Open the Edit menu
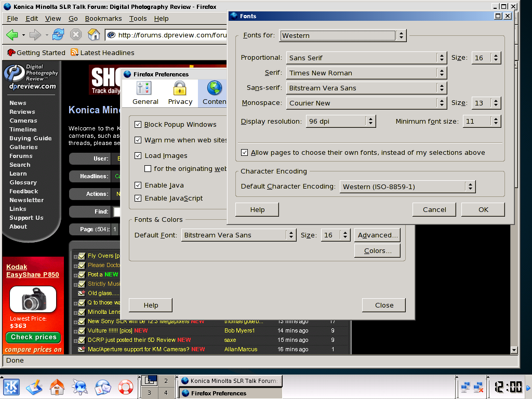This screenshot has height=399, width=532. (32, 19)
